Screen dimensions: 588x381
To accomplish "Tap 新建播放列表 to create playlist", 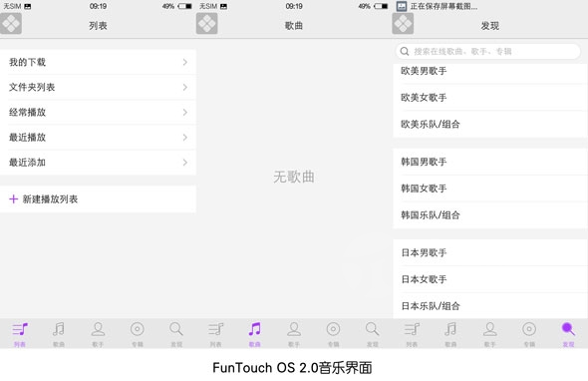I will 98,198.
